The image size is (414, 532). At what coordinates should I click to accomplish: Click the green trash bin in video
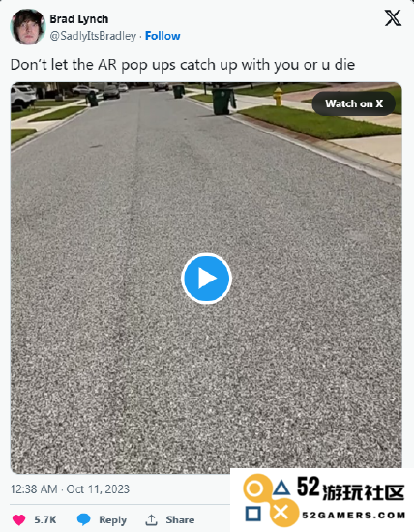(x=223, y=102)
